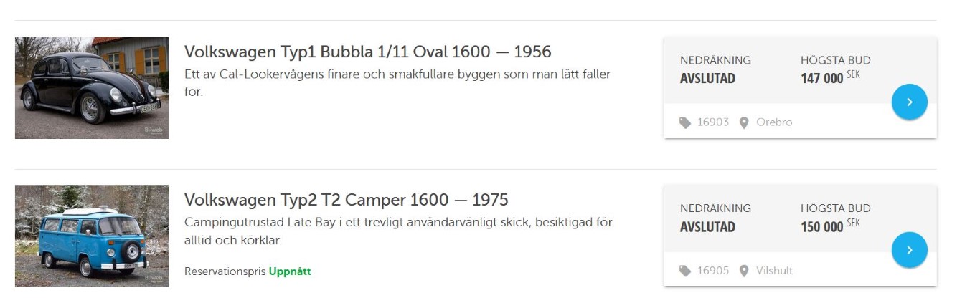Open the Volkswagen Typ1 Bubbla 1956 title
This screenshot has width=980, height=308.
coord(367,52)
